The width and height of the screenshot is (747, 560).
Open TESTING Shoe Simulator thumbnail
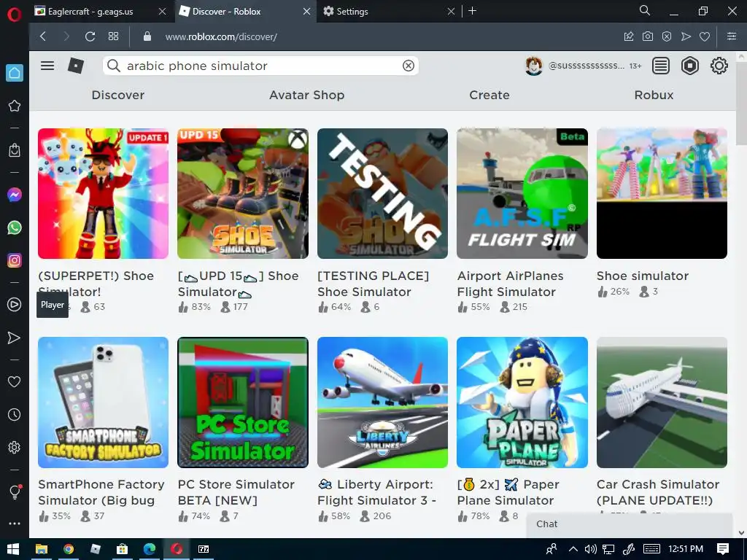382,193
